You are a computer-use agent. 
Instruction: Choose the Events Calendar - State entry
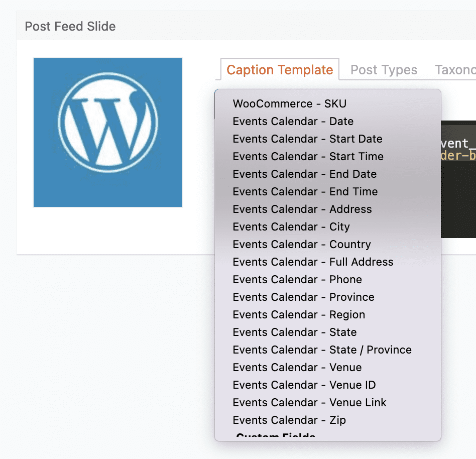[x=327, y=333]
